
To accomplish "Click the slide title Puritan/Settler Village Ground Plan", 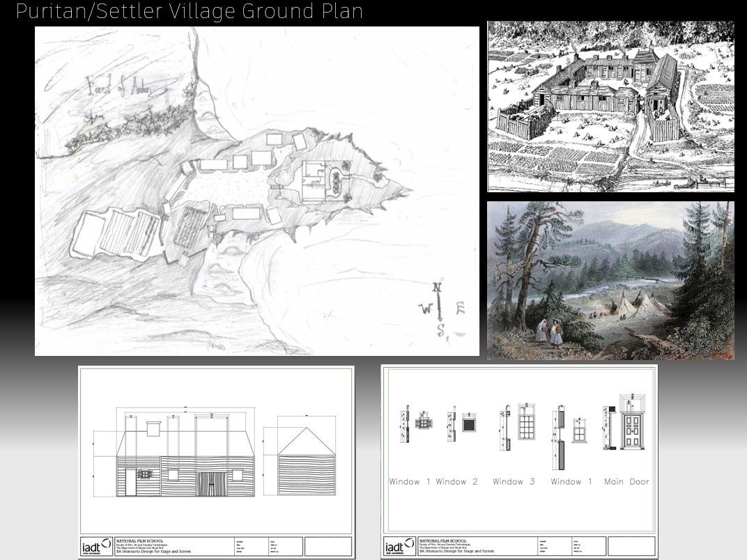I will [x=189, y=11].
